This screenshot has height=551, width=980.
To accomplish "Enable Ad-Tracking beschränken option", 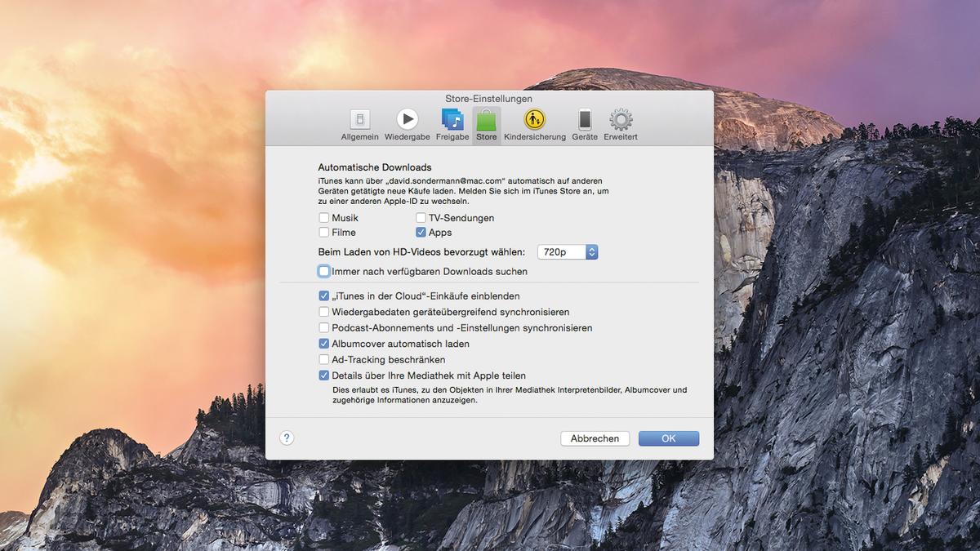I will 324,359.
